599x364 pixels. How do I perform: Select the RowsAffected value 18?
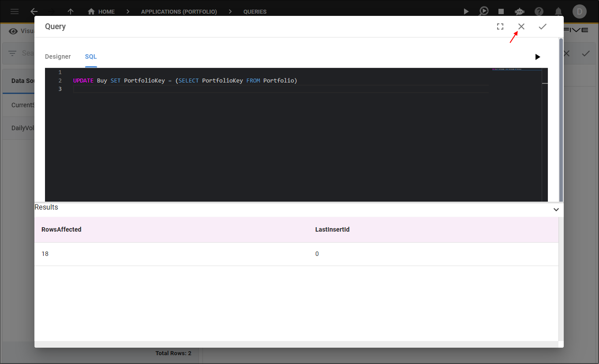pos(45,254)
